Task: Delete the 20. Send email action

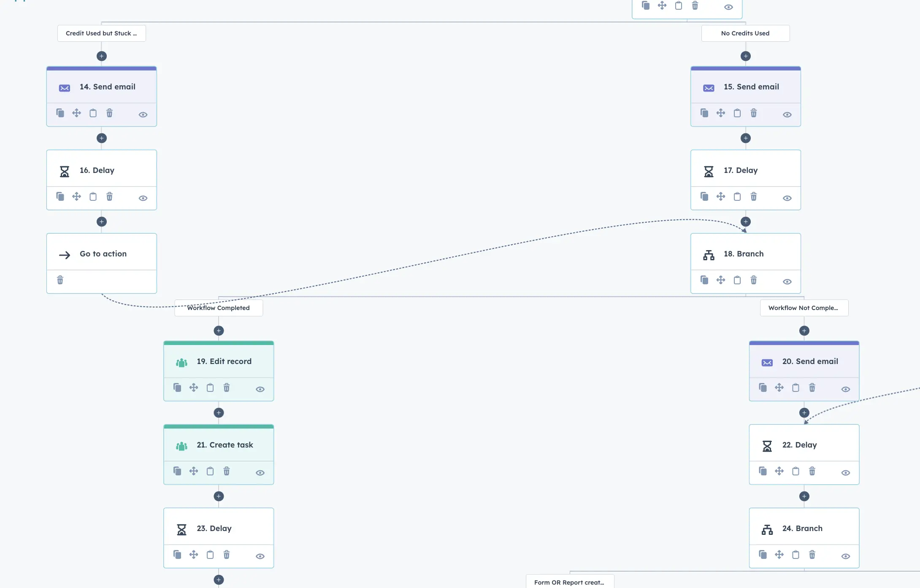Action: coord(812,388)
